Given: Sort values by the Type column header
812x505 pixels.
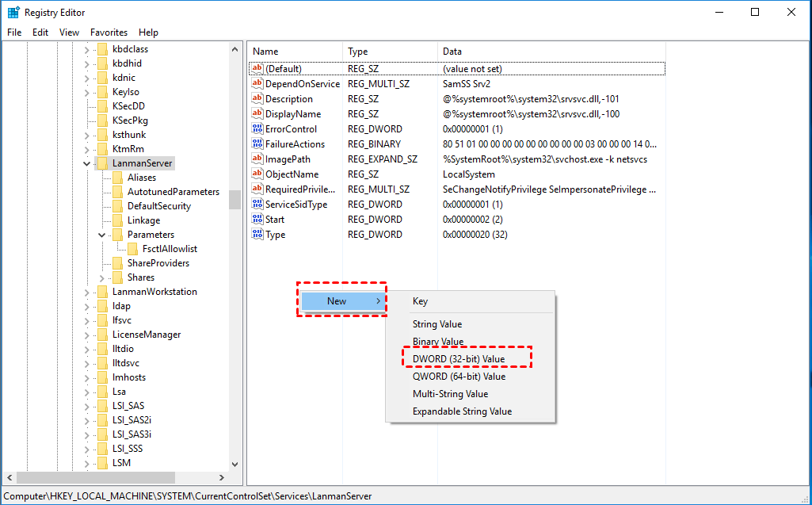Looking at the screenshot, I should (390, 52).
